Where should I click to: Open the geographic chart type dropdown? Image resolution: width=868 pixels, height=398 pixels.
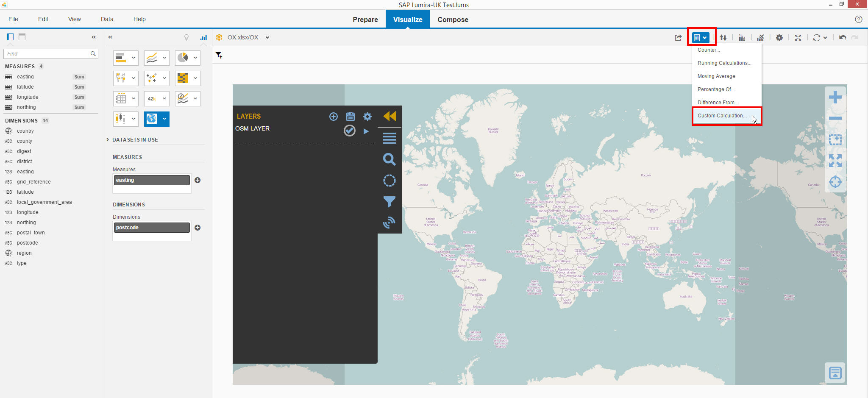[164, 119]
